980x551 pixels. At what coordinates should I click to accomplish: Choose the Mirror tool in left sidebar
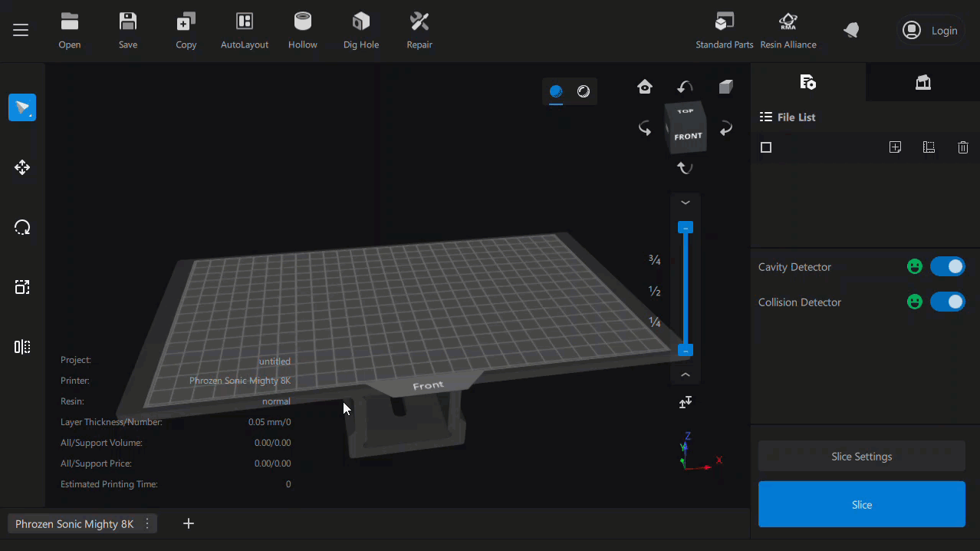point(22,347)
